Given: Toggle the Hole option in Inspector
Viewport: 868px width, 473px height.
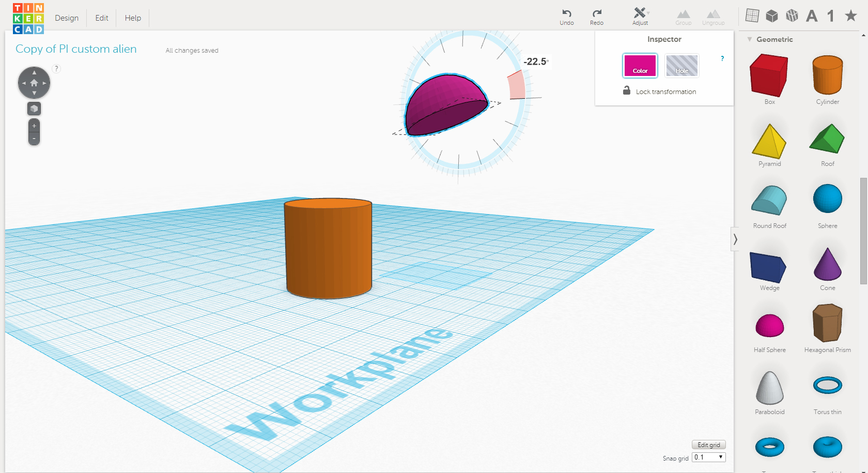Looking at the screenshot, I should [682, 66].
